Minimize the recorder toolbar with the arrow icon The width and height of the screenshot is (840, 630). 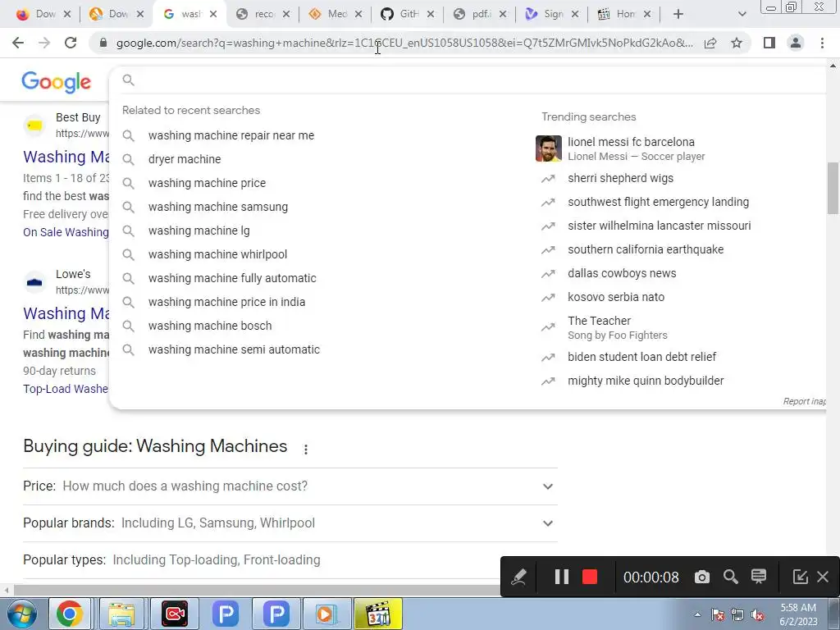tap(800, 577)
